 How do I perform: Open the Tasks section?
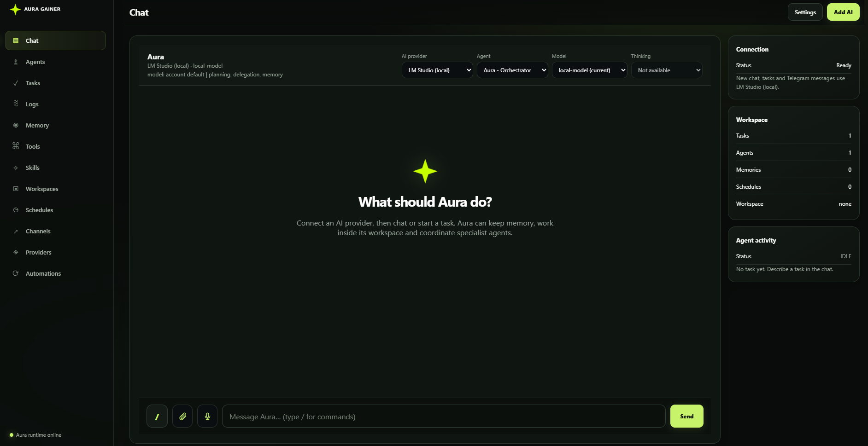pos(55,83)
